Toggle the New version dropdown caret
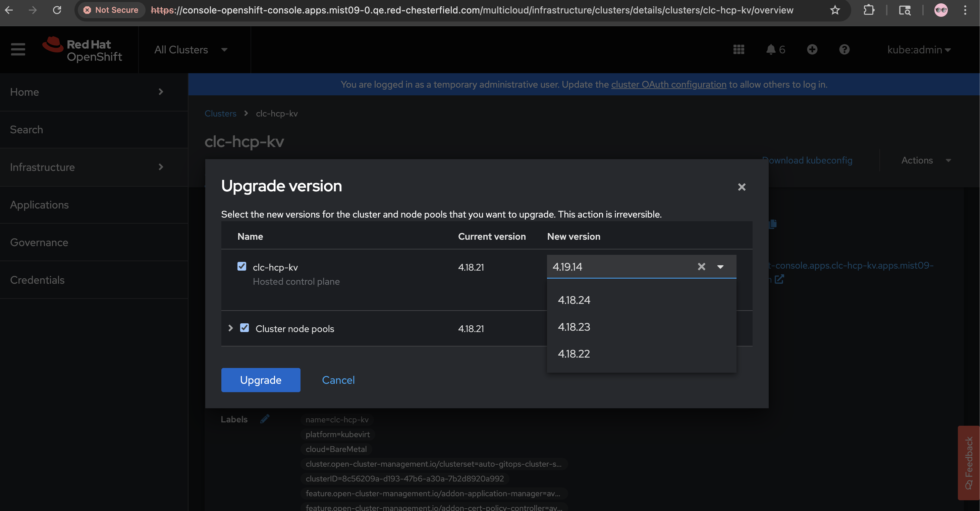980x511 pixels. pos(720,267)
